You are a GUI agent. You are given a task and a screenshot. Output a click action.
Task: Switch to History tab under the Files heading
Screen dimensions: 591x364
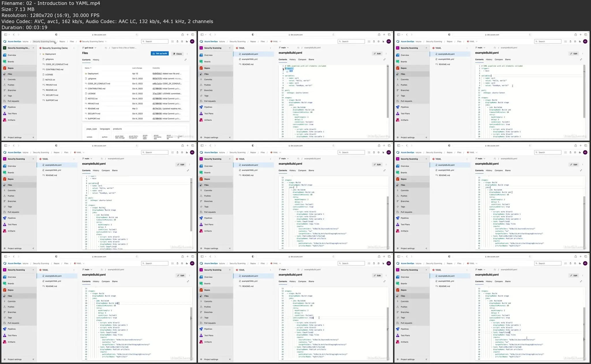(x=96, y=60)
